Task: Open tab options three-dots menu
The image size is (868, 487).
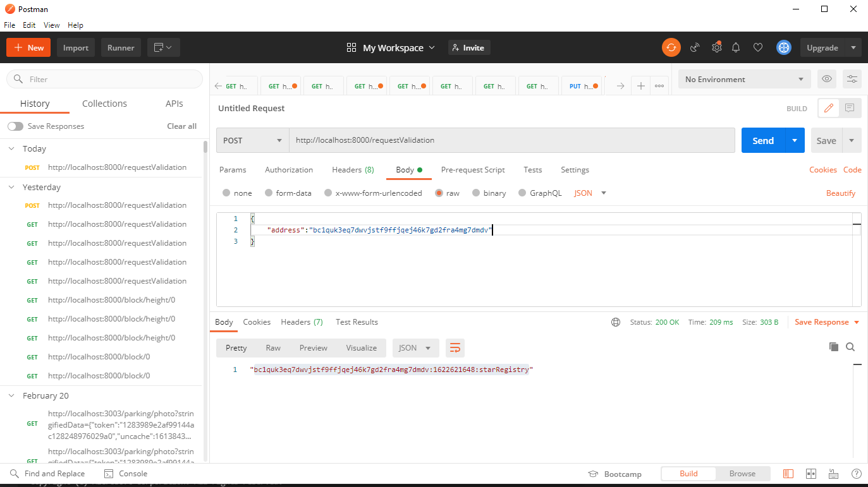Action: pos(659,86)
